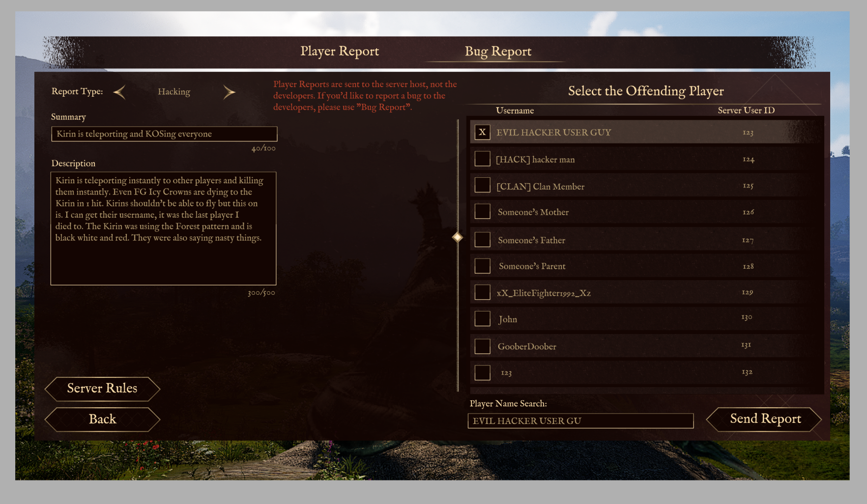Open the Bug Report tab
The width and height of the screenshot is (867, 504).
pyautogui.click(x=498, y=52)
